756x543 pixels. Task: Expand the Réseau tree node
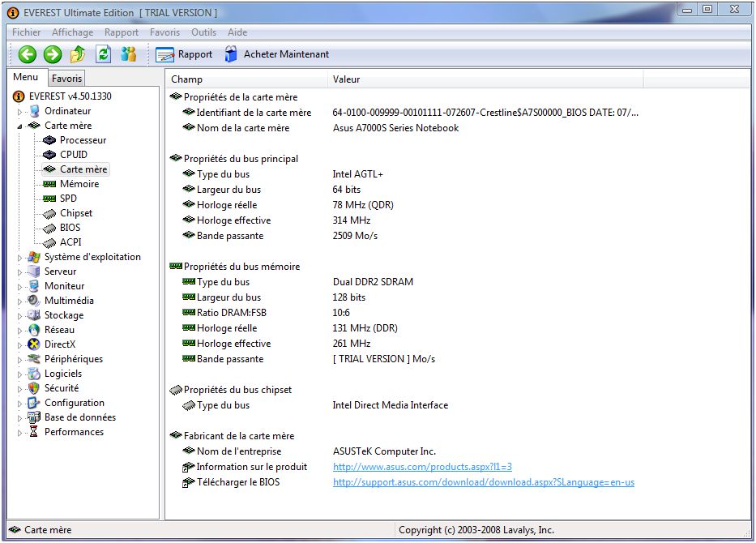(19, 331)
